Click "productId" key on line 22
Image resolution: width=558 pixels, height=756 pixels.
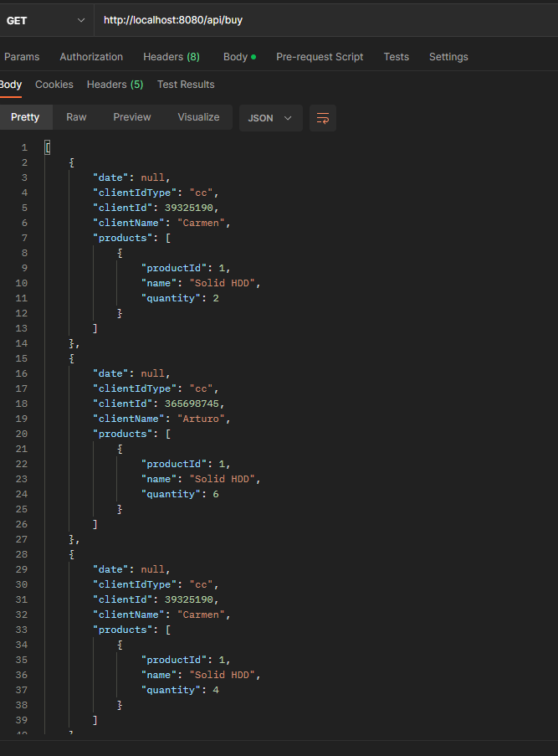coord(173,464)
